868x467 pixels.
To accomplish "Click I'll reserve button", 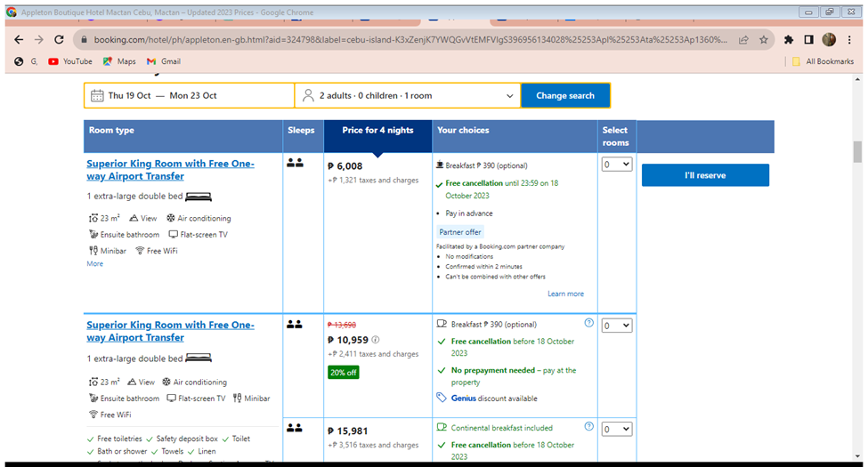I will [x=705, y=175].
